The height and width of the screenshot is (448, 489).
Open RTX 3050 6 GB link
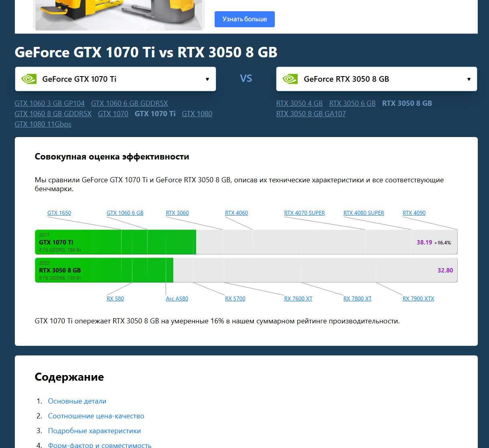(x=352, y=103)
